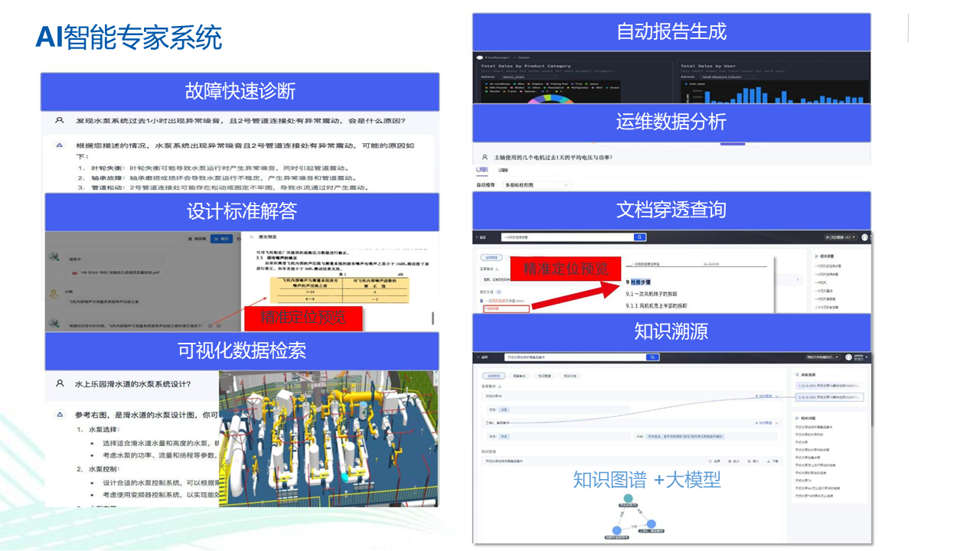The image size is (980, 551).
Task: Click the AI assistant icon beside the pump fault diagnosis answer
Action: [x=59, y=145]
